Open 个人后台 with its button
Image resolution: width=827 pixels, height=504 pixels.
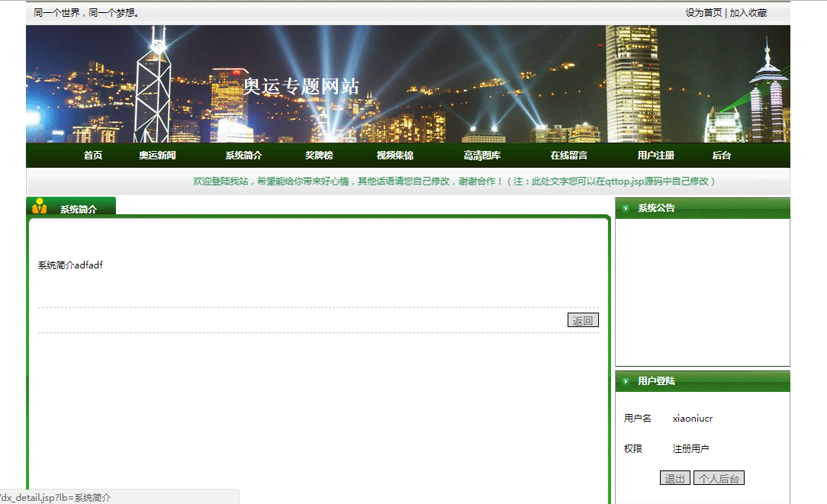(x=719, y=478)
